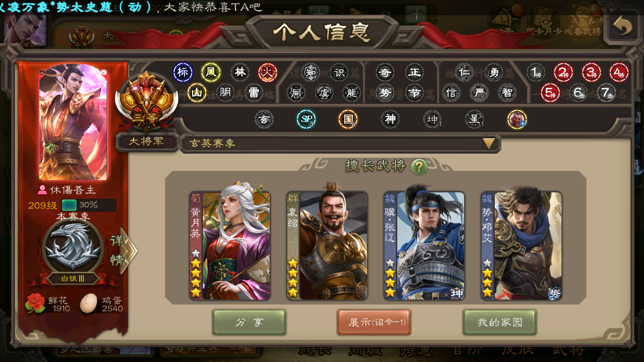This screenshot has width=644, height=362.
Task: Select the 风 badge icon
Action: [x=211, y=72]
